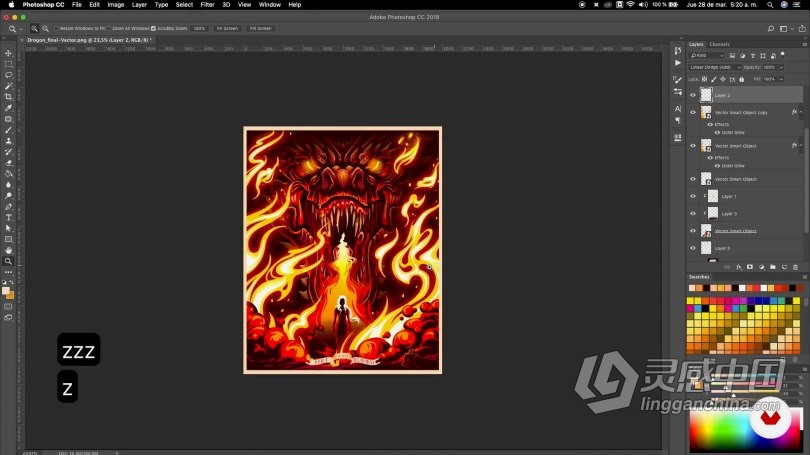Open the File menu

click(77, 5)
